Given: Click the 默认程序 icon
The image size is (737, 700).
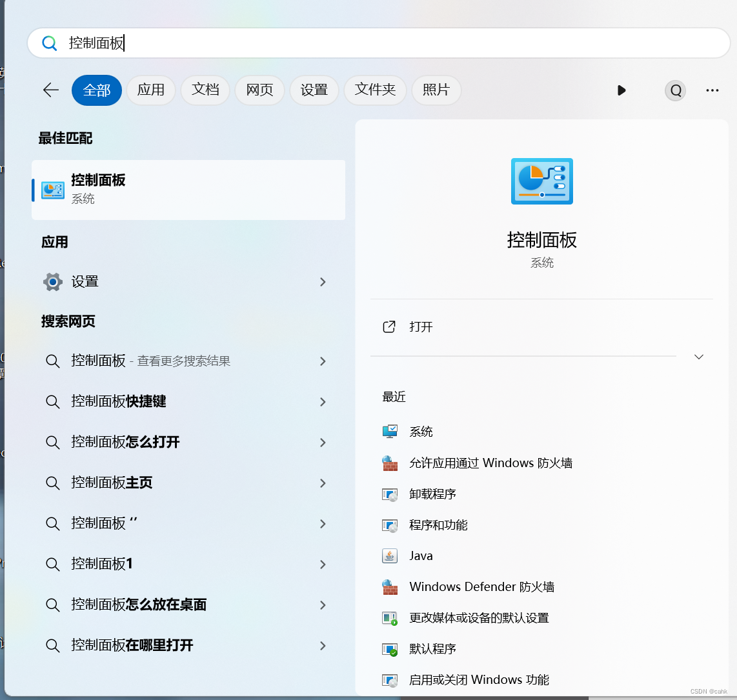Looking at the screenshot, I should pyautogui.click(x=390, y=649).
